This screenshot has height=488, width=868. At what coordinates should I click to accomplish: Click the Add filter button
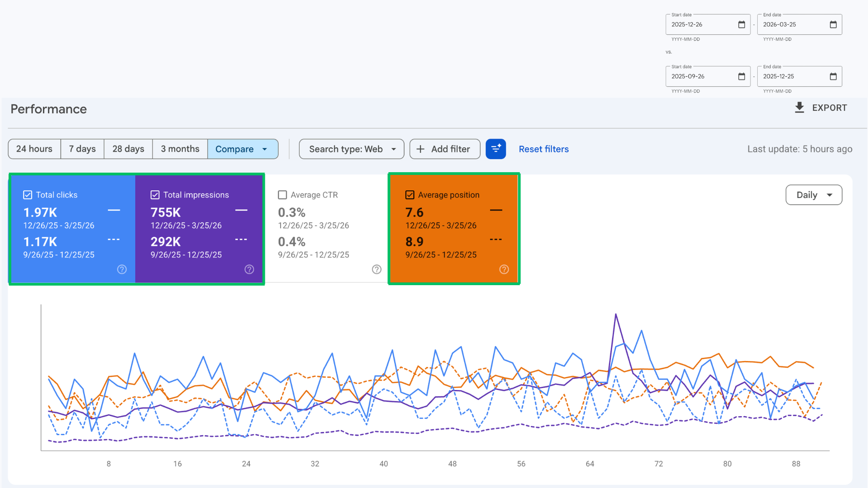[445, 149]
